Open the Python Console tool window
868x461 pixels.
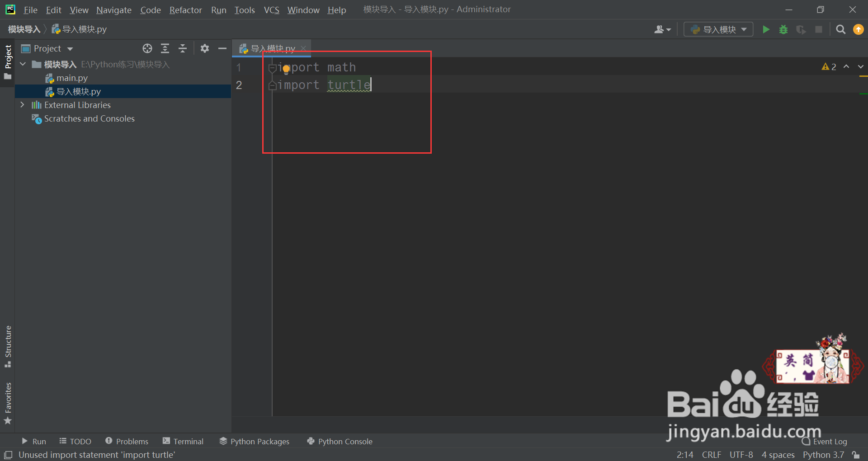tap(340, 442)
